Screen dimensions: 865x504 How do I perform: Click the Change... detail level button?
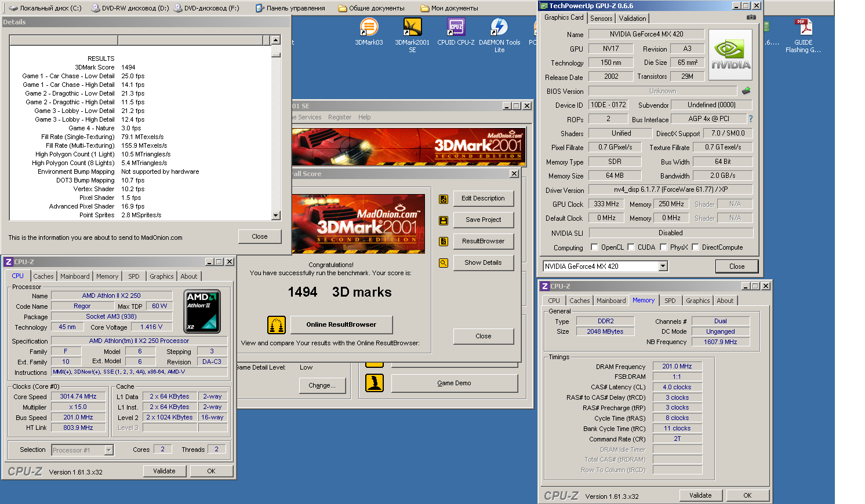pyautogui.click(x=322, y=386)
